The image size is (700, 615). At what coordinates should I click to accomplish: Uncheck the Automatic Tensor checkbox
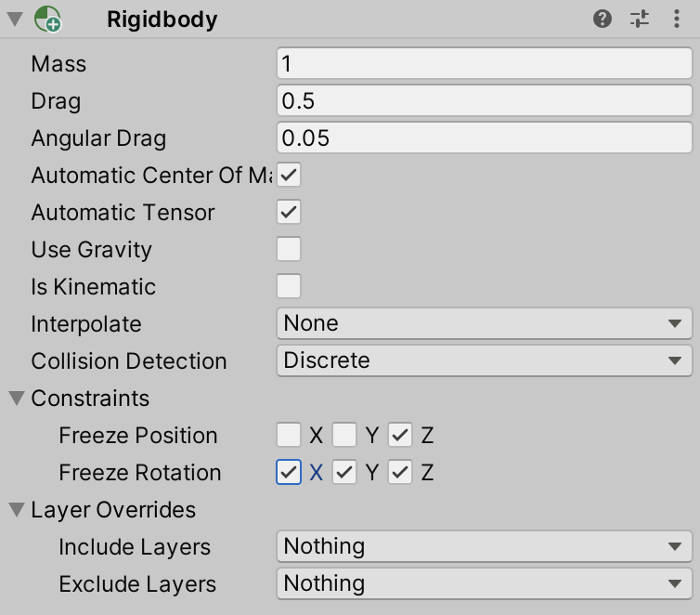tap(289, 212)
